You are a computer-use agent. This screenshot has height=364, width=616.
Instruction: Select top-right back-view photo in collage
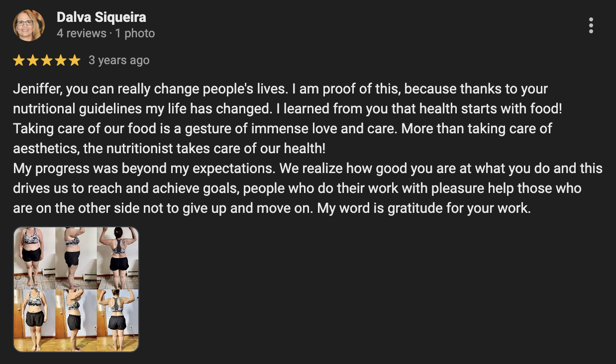[x=118, y=258]
